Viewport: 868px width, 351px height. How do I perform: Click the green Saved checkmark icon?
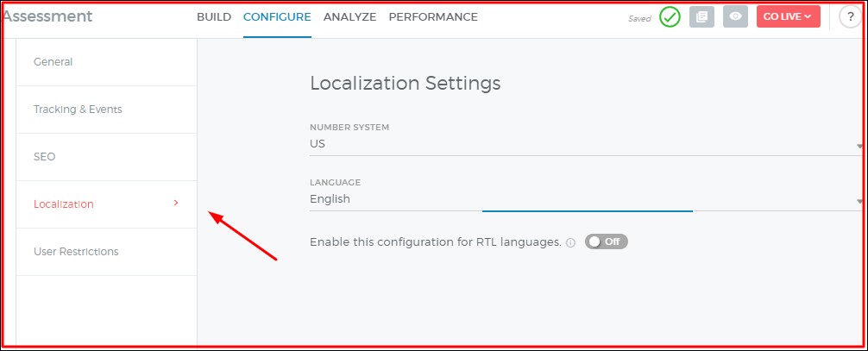point(670,17)
